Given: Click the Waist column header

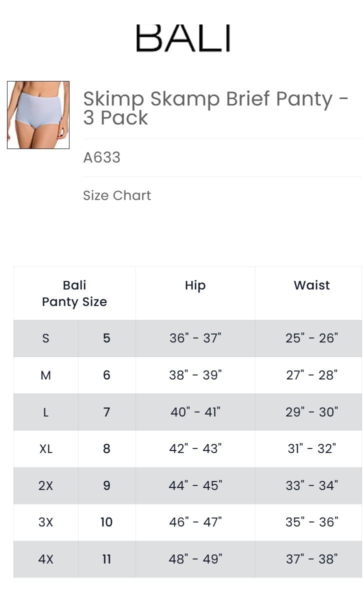Looking at the screenshot, I should (x=311, y=285).
